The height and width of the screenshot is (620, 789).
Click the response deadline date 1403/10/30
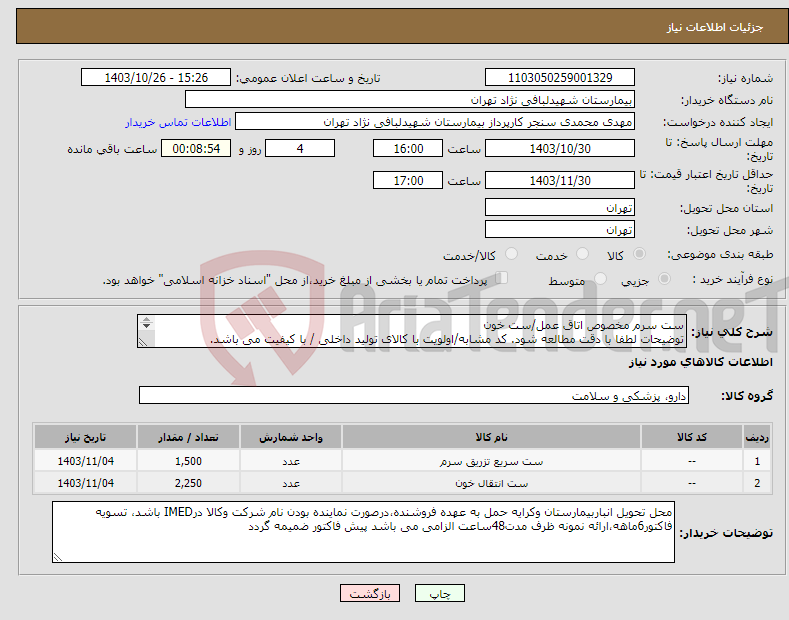coord(560,148)
